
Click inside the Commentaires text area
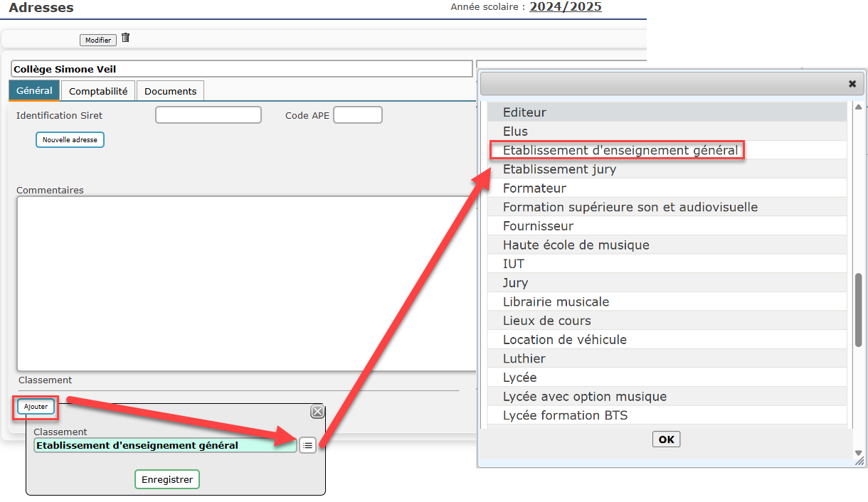(x=245, y=283)
